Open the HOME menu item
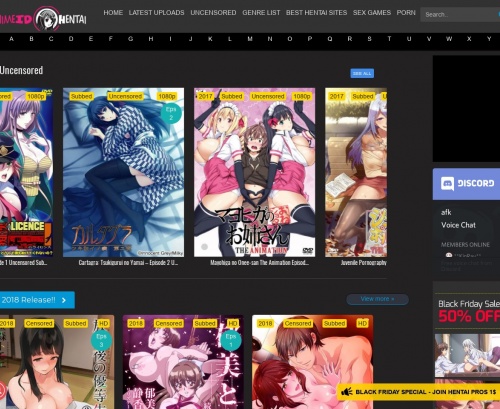500x409 pixels. pyautogui.click(x=113, y=13)
